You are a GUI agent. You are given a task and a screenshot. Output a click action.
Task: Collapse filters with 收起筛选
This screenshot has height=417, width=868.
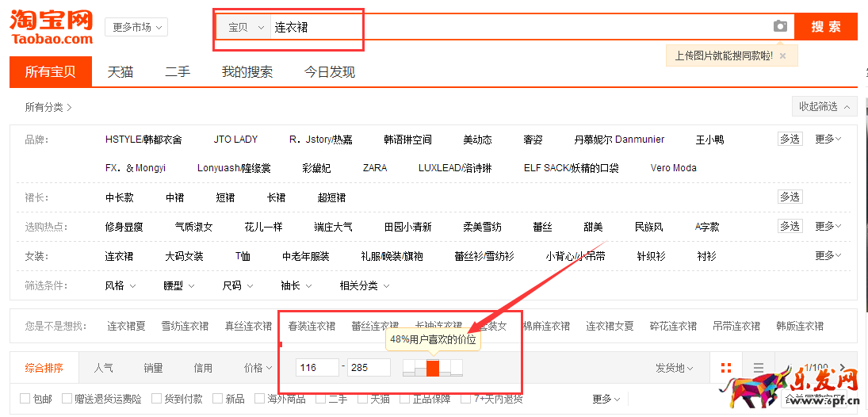coord(824,106)
